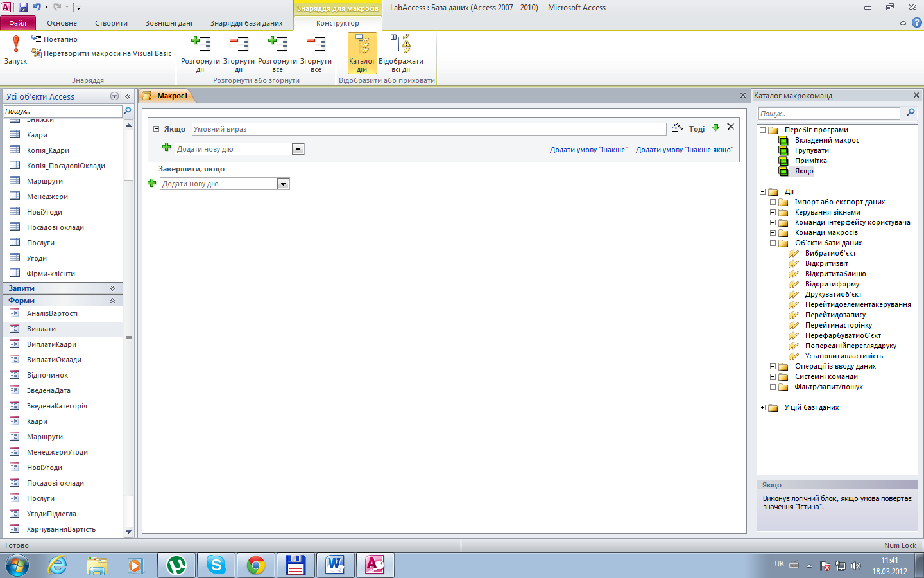
Task: Open the Зовнішні дані ribbon tab
Action: click(x=169, y=23)
